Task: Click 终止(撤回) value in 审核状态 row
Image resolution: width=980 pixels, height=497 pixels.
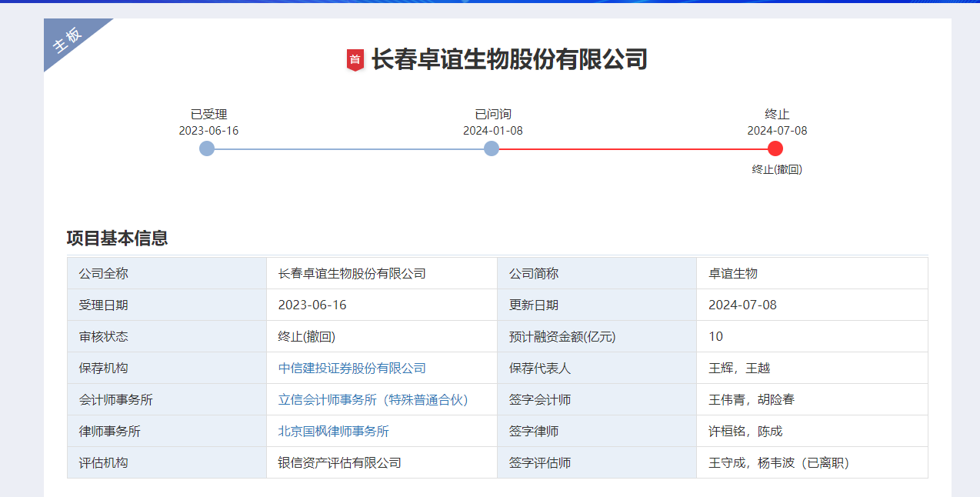Action: (x=382, y=336)
